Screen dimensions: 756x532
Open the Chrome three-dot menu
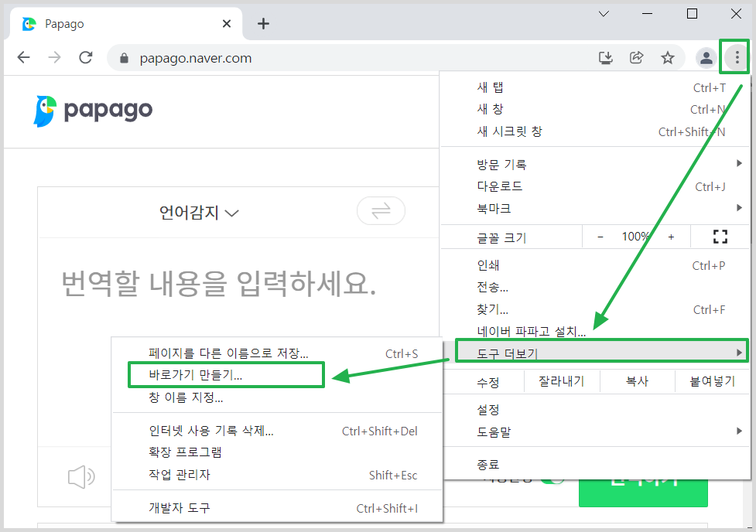[737, 58]
